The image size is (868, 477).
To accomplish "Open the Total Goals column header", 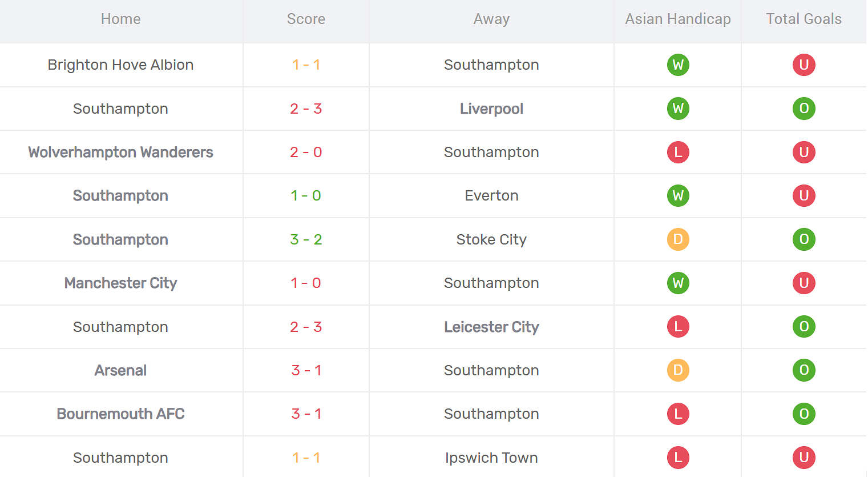I will [x=804, y=19].
